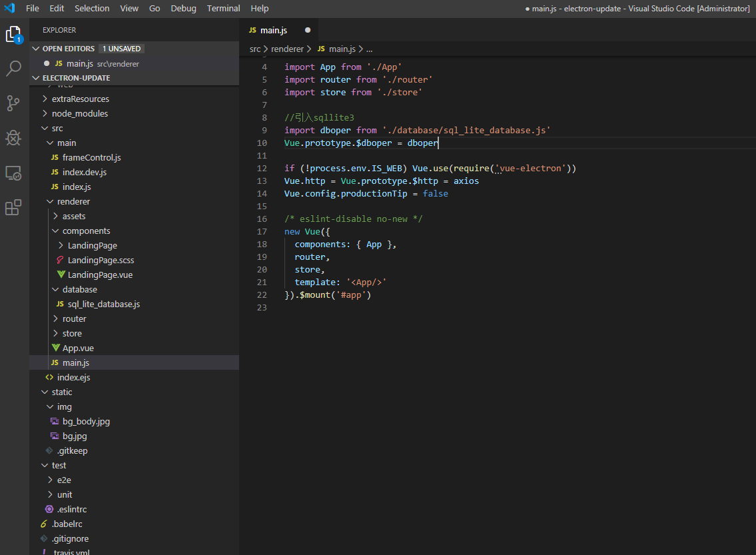Click image icon of bg_body.jpg

55,421
